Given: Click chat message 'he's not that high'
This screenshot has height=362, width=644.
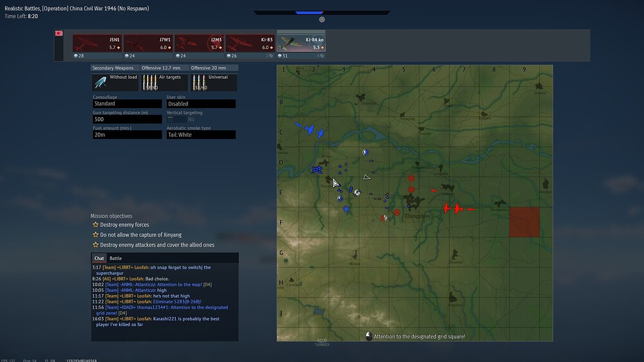Looking at the screenshot, I should [x=171, y=296].
